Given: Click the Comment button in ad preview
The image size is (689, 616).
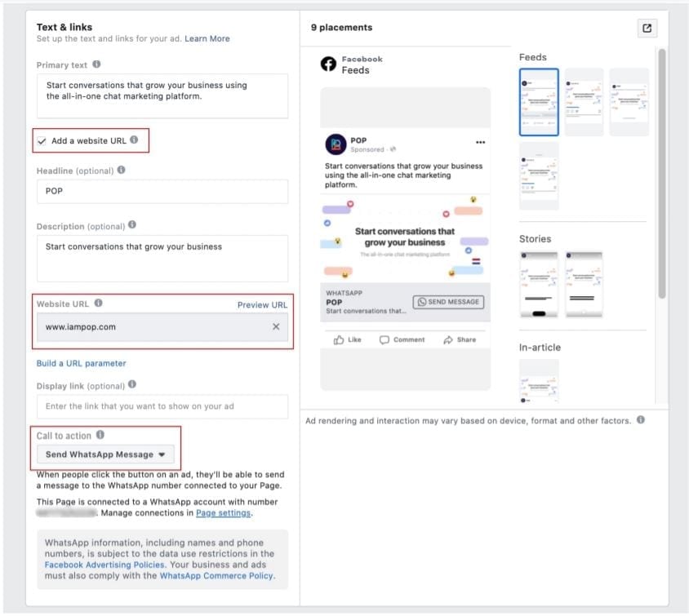Looking at the screenshot, I should [x=402, y=340].
